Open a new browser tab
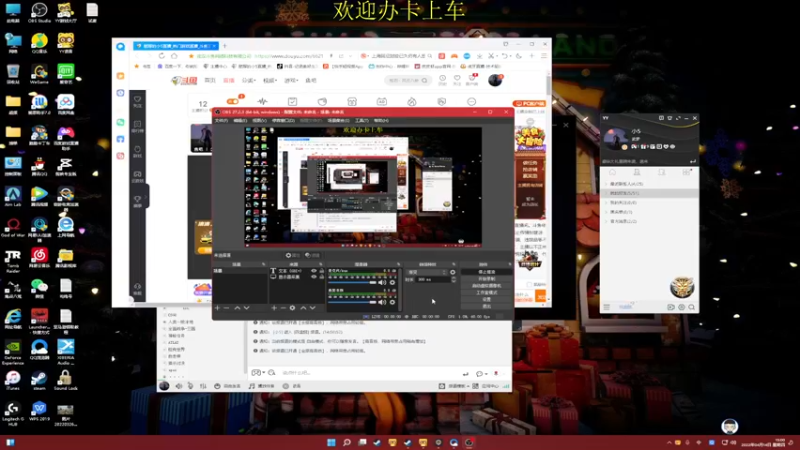This screenshot has width=800, height=450. (x=224, y=45)
